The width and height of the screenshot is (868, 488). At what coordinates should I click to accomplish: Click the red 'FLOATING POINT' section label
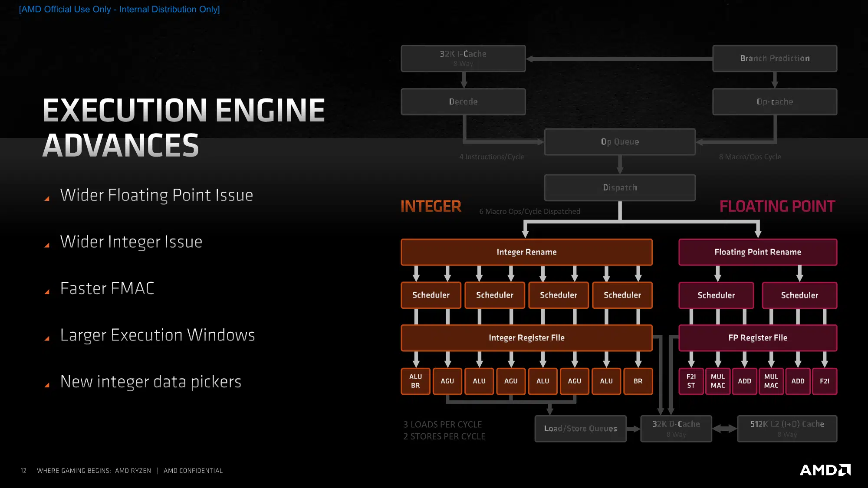pos(777,206)
